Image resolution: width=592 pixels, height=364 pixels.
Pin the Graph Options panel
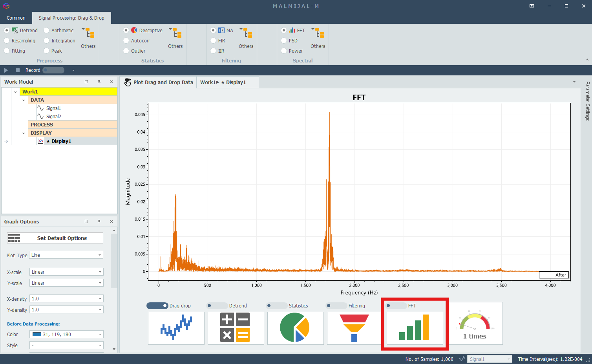pyautogui.click(x=99, y=221)
